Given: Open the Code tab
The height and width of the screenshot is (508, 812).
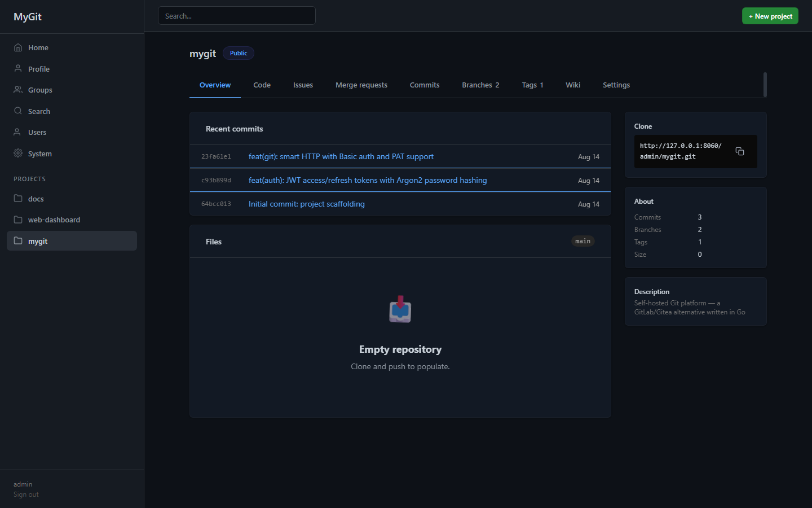Looking at the screenshot, I should (262, 85).
